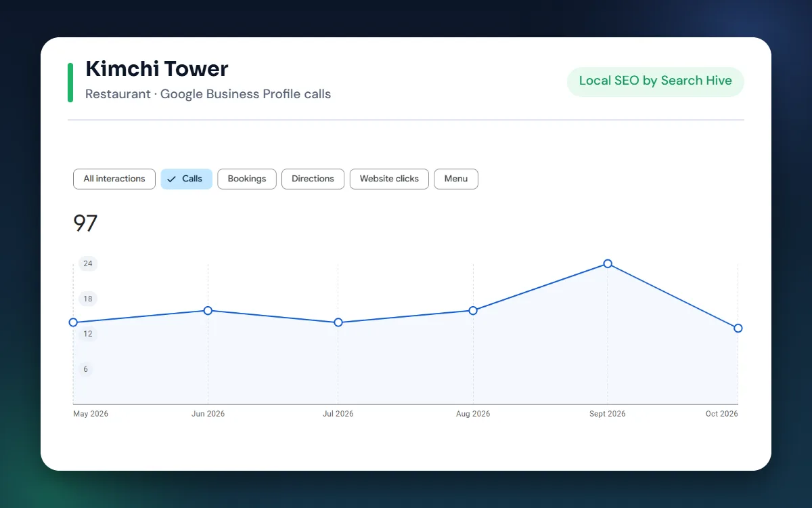Click the 24 y-axis label
812x508 pixels.
pyautogui.click(x=88, y=263)
